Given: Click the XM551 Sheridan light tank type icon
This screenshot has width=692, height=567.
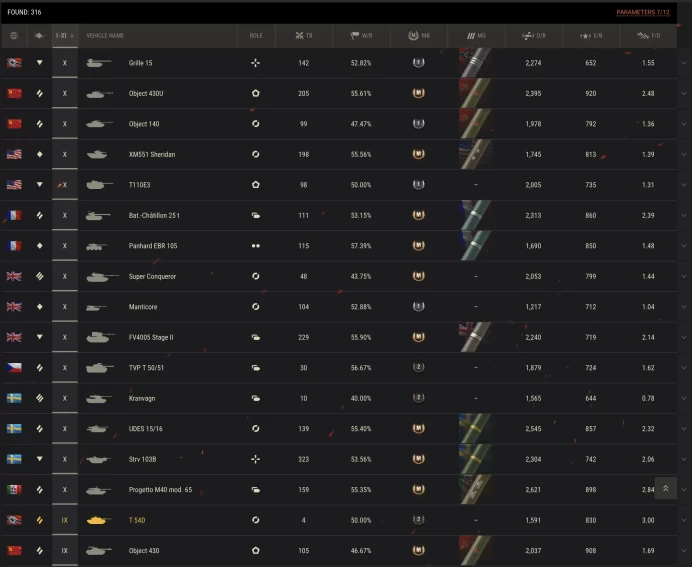Looking at the screenshot, I should click(39, 154).
